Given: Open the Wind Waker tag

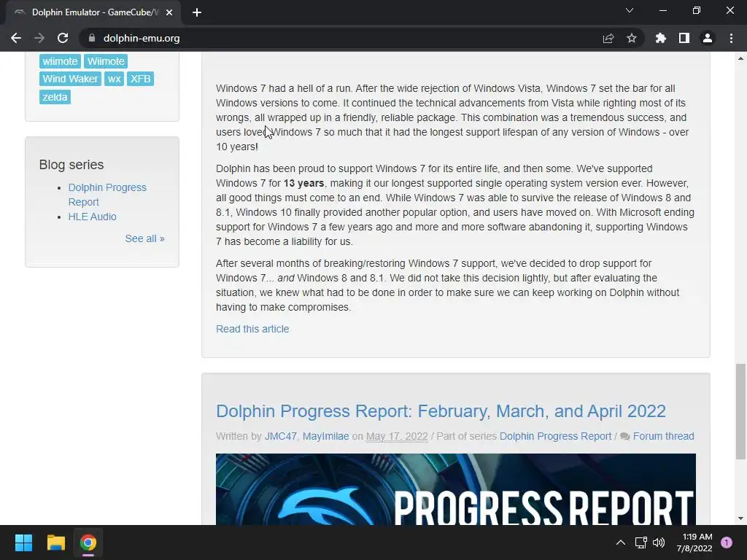Looking at the screenshot, I should point(70,79).
